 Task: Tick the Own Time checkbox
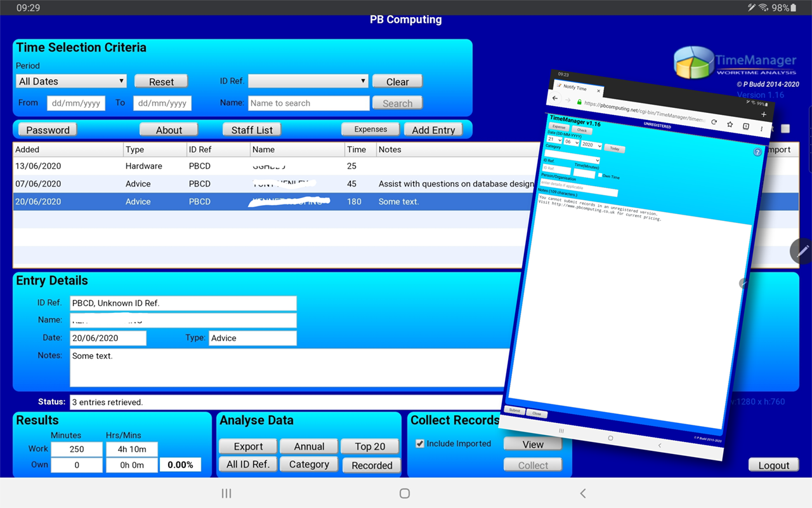click(x=600, y=175)
